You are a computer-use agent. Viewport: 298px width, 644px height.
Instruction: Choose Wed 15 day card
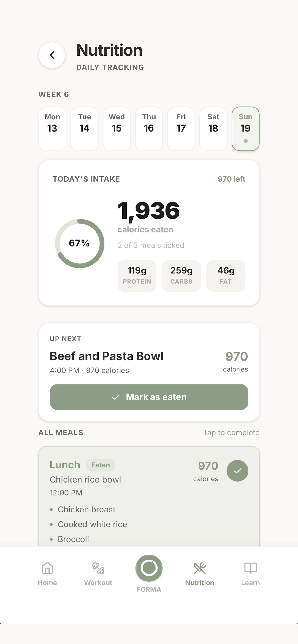click(x=117, y=129)
